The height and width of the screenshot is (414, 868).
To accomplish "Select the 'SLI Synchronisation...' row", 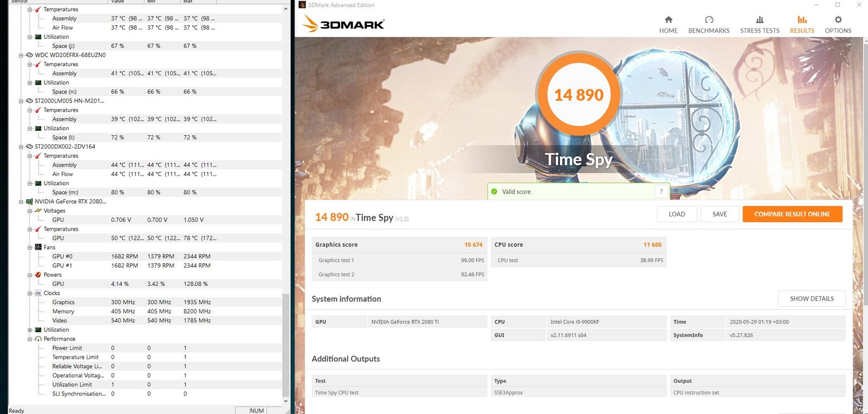I will (x=145, y=394).
